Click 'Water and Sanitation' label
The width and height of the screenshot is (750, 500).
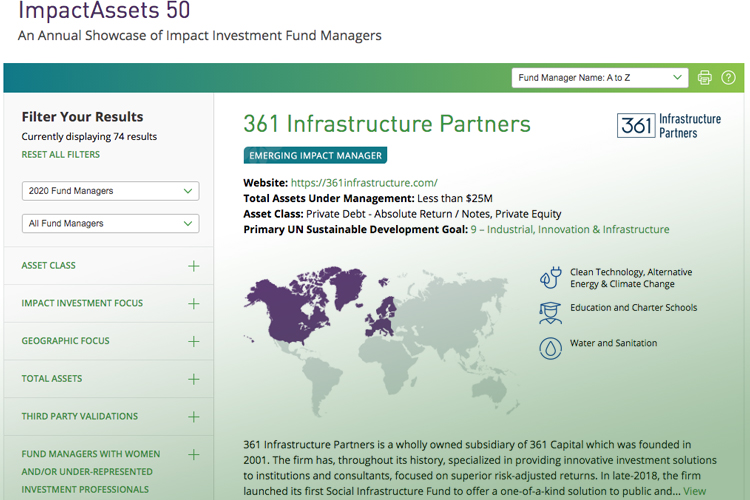click(613, 343)
